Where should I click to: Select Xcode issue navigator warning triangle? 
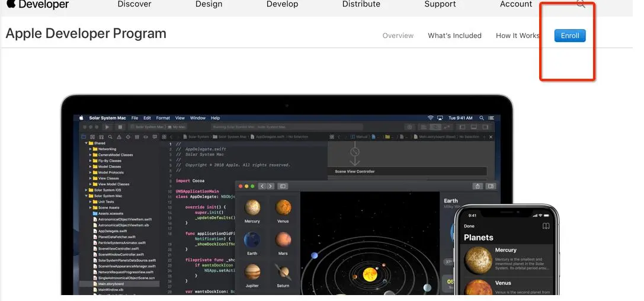click(x=119, y=137)
